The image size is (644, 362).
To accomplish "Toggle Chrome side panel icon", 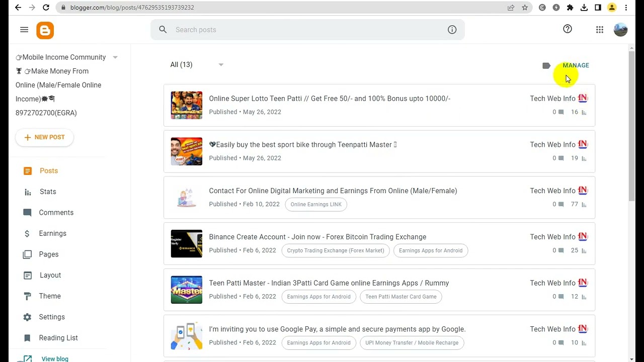I will pyautogui.click(x=598, y=8).
